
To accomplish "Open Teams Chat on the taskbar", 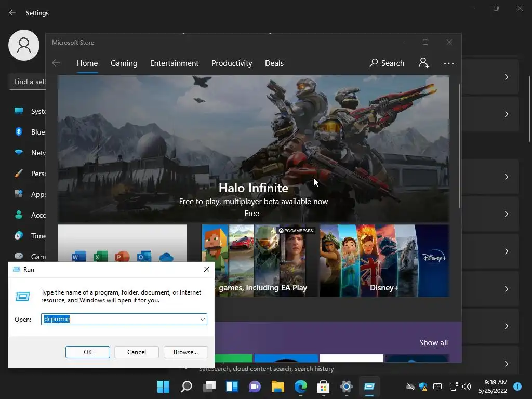I will tap(255, 387).
